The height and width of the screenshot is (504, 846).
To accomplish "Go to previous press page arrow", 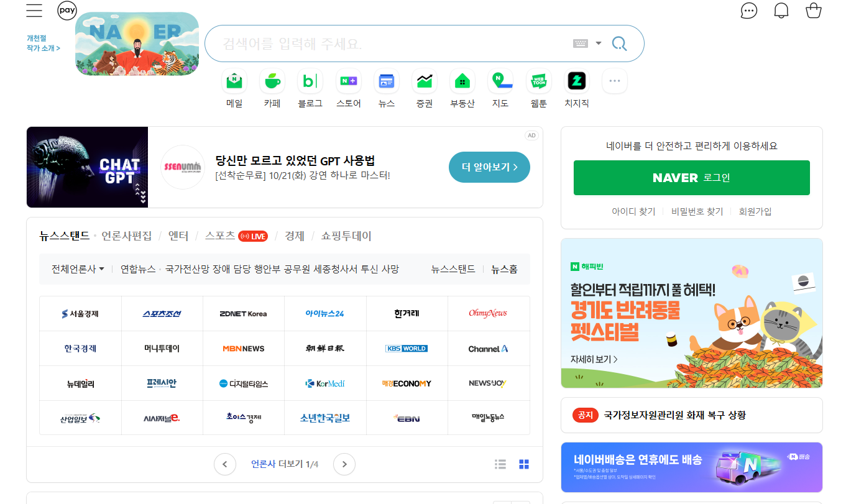I will point(225,464).
